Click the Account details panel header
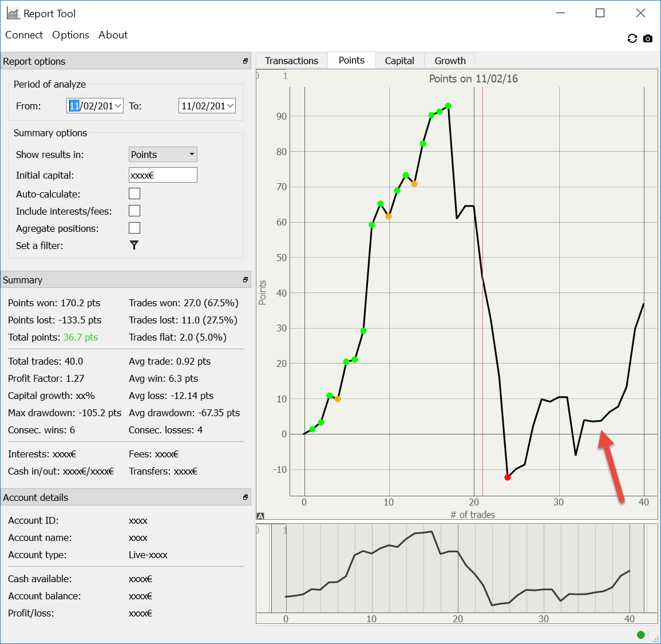 pyautogui.click(x=126, y=497)
